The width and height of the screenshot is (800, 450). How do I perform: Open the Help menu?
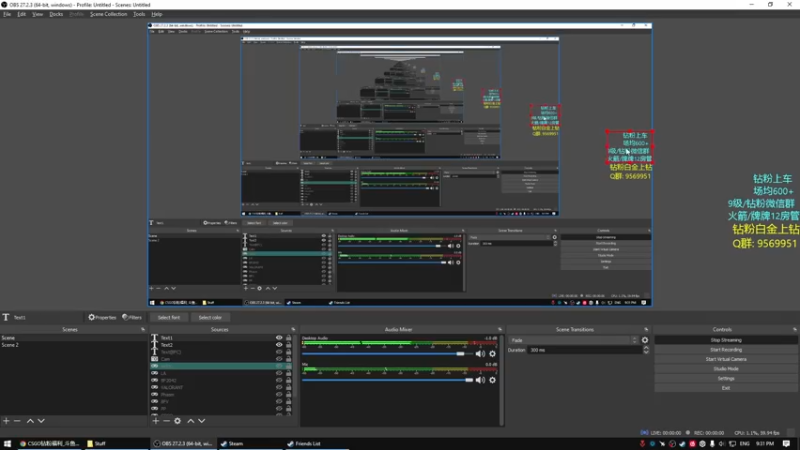(157, 14)
